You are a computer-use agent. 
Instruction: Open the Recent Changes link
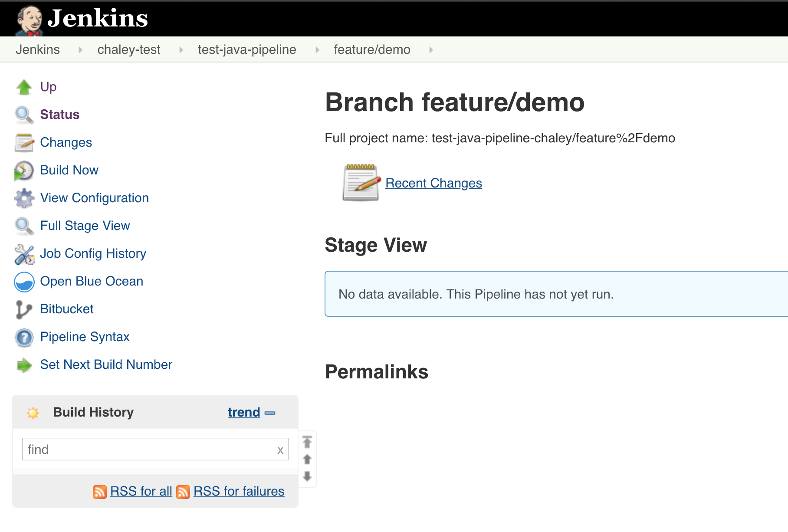pyautogui.click(x=433, y=183)
